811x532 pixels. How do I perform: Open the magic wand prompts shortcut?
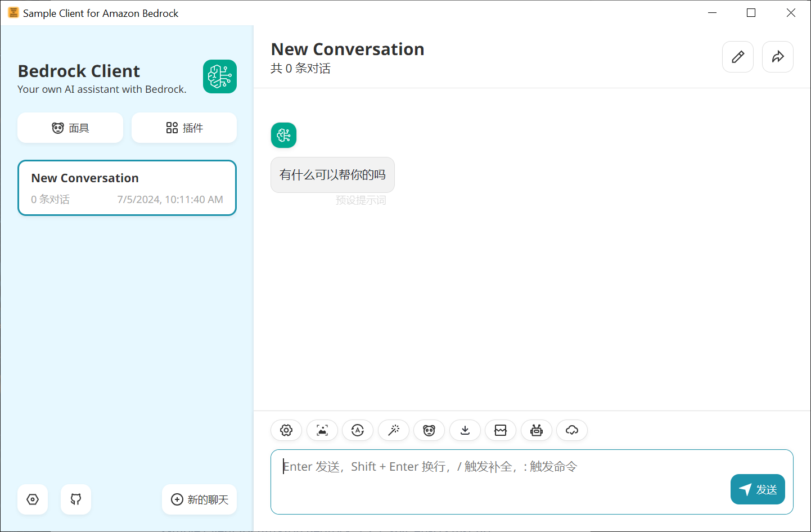click(x=394, y=430)
